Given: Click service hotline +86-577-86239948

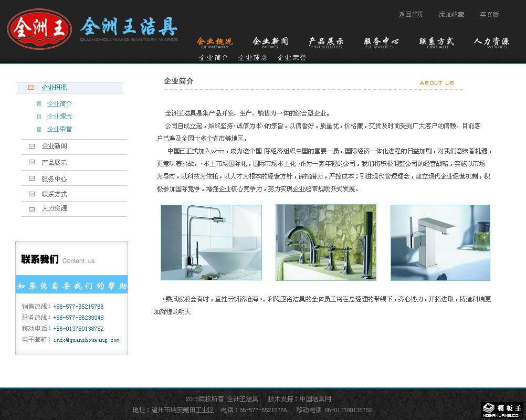Looking at the screenshot, I should point(79,318).
